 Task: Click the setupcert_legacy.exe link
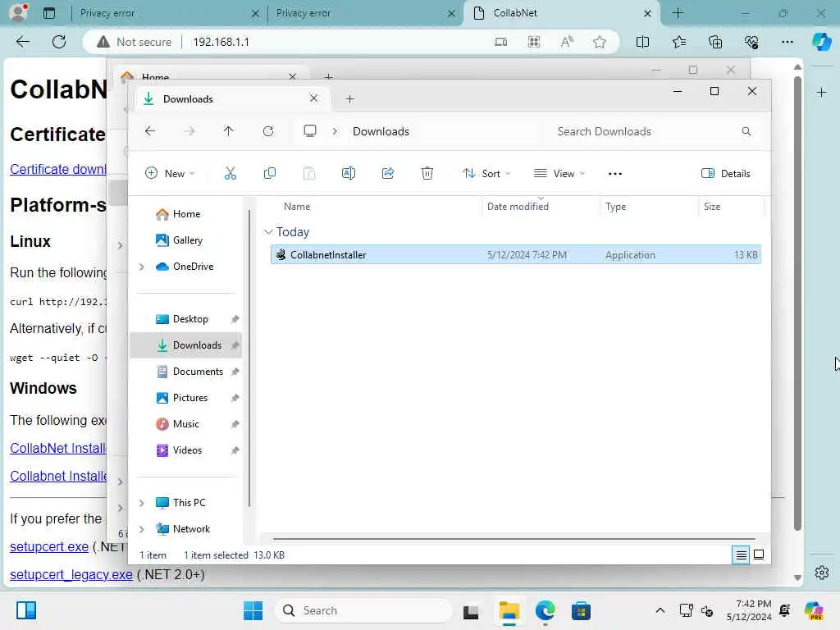[71, 574]
